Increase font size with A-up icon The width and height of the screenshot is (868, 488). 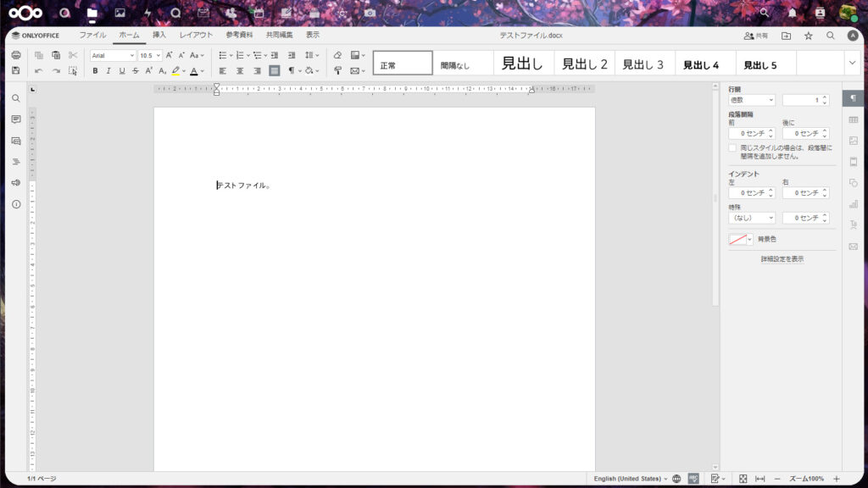click(169, 55)
